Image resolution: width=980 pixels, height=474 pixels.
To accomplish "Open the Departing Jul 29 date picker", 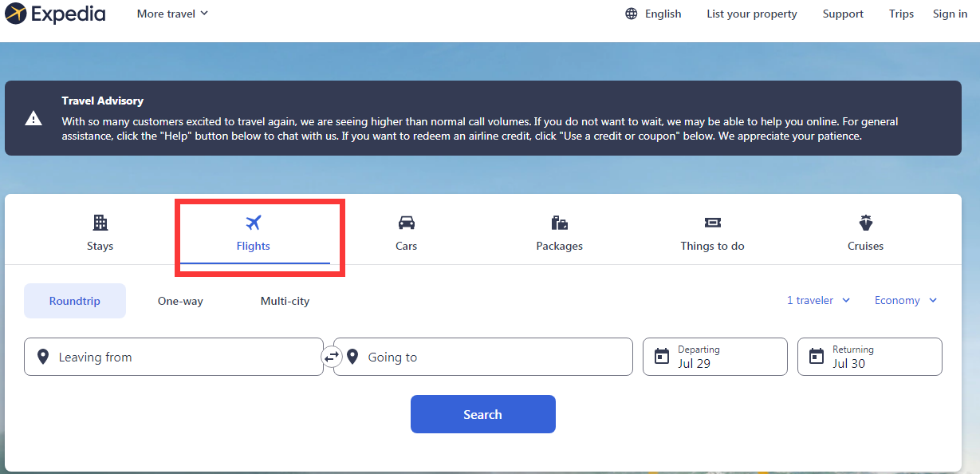I will (715, 357).
